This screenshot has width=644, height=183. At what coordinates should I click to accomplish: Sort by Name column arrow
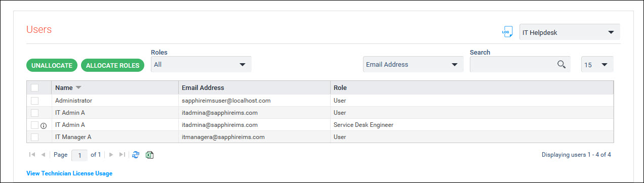point(78,88)
